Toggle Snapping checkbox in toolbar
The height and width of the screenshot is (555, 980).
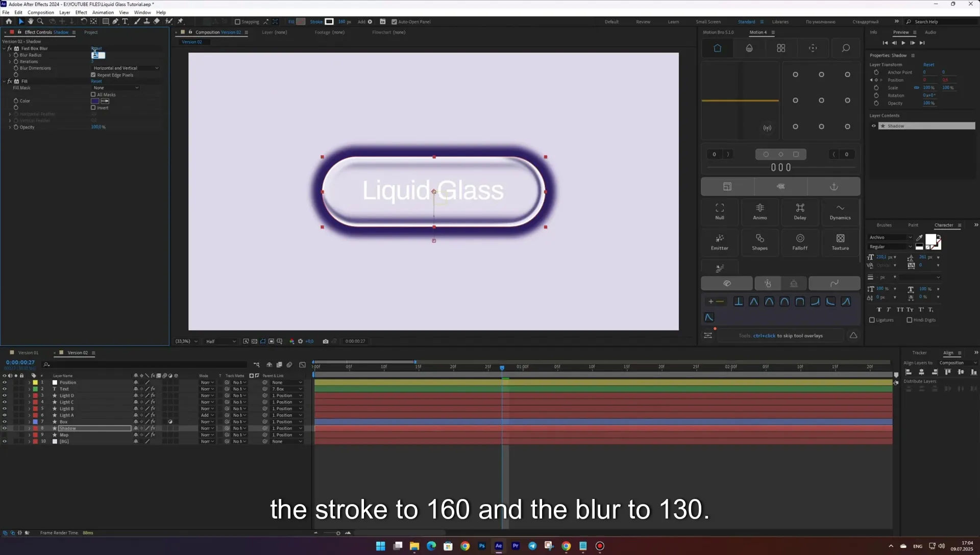coord(237,22)
